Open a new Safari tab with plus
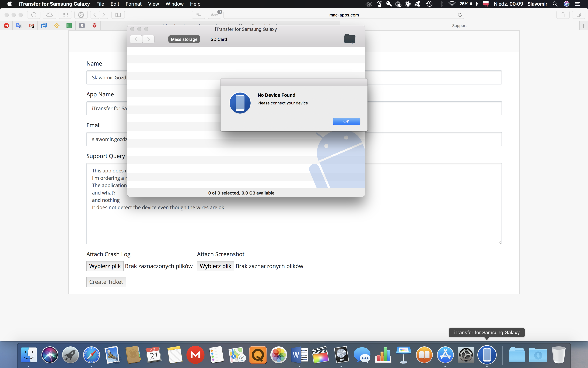This screenshot has width=588, height=368. coord(583,26)
